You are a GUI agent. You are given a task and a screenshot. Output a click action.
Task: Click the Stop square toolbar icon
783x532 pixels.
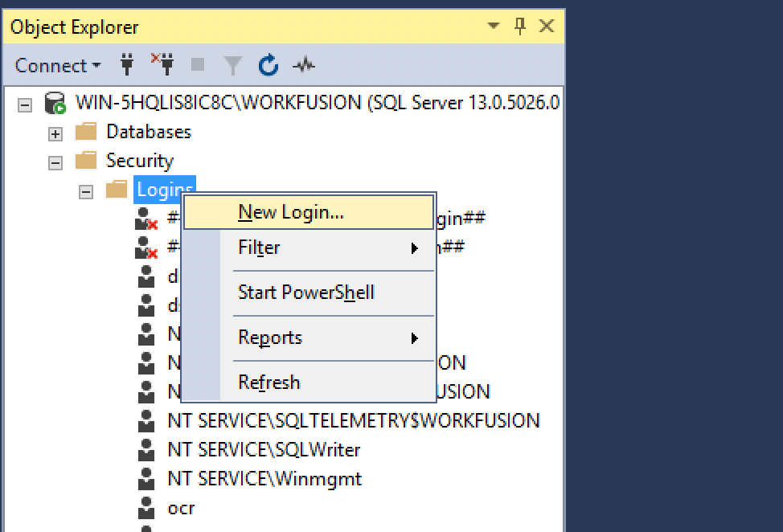tap(198, 64)
